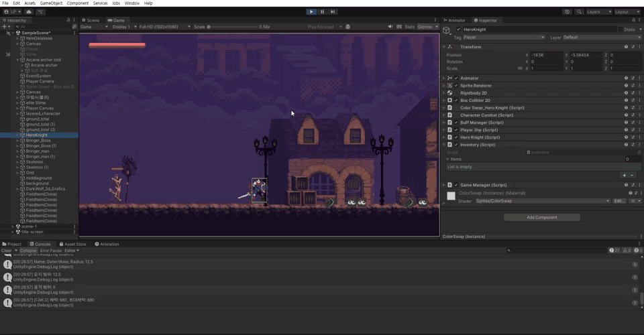Toggle the console error count icon
The height and width of the screenshot is (335, 644).
coord(638,251)
